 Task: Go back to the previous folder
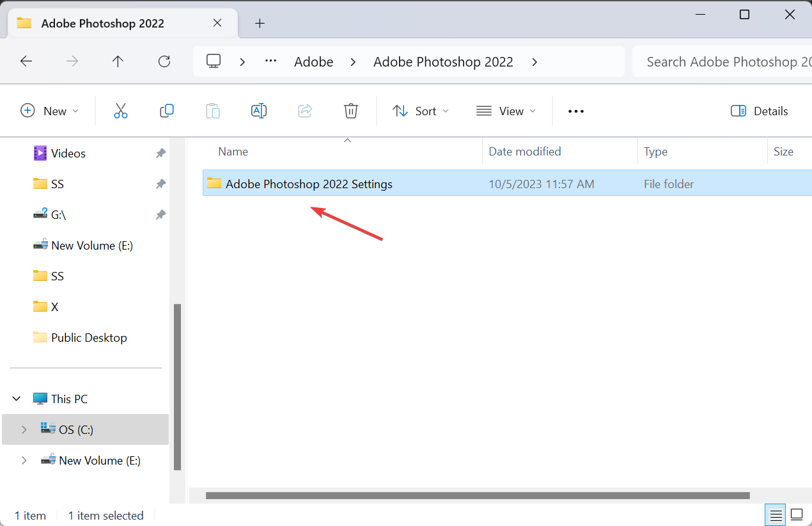tap(26, 61)
